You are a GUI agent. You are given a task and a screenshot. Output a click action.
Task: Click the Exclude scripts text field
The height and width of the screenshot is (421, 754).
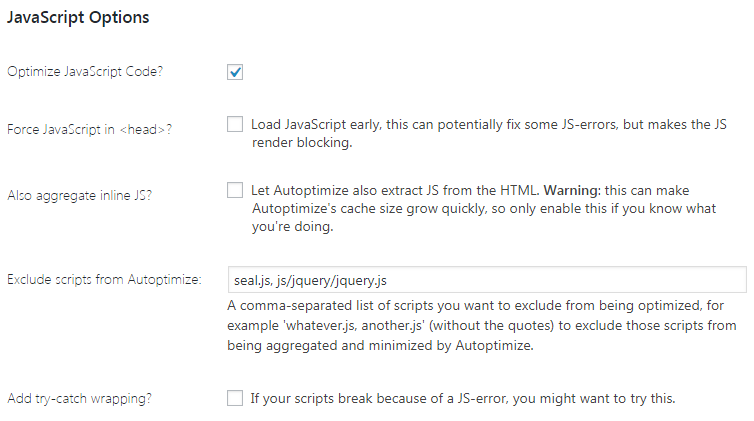pyautogui.click(x=486, y=279)
